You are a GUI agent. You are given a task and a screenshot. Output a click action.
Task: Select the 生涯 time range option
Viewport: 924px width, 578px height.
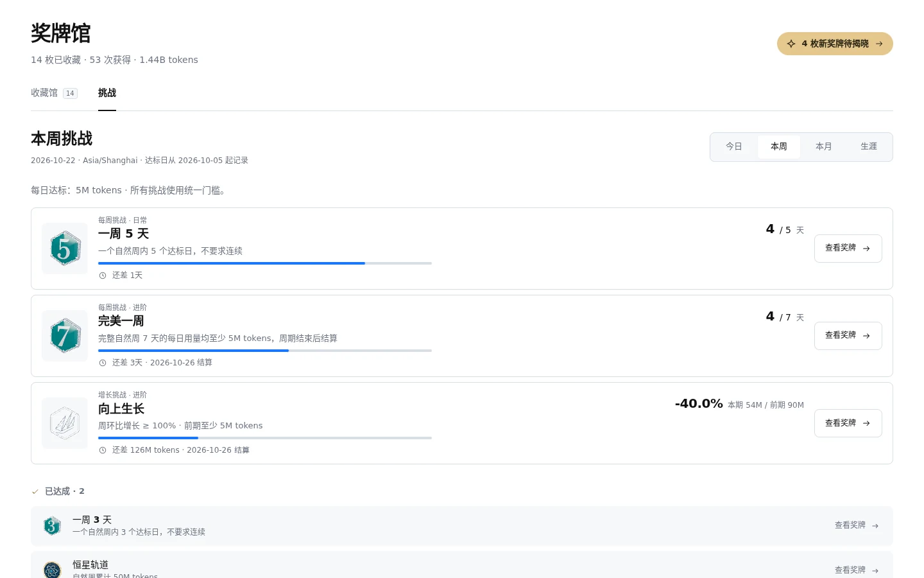(x=869, y=146)
